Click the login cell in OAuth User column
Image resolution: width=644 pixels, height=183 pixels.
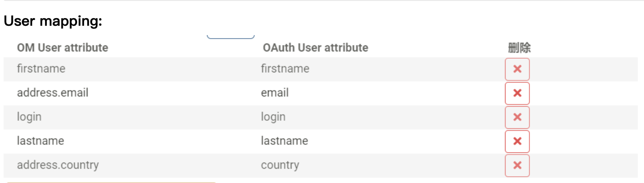273,117
